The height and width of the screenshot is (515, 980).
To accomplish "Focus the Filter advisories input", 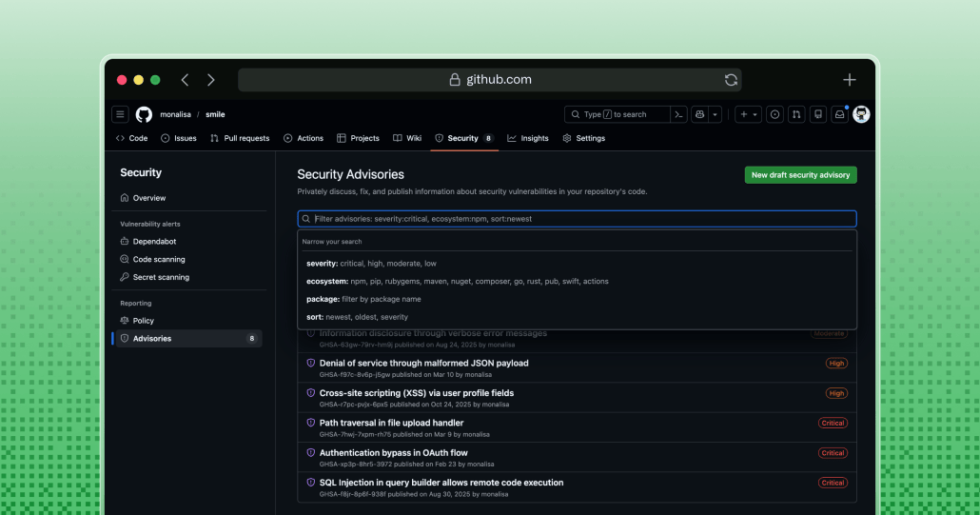I will click(577, 219).
